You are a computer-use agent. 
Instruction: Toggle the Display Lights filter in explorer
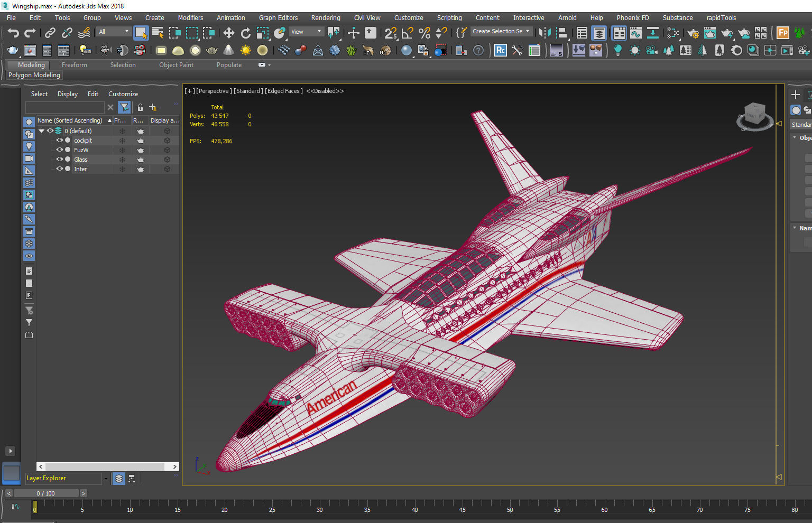tap(29, 146)
